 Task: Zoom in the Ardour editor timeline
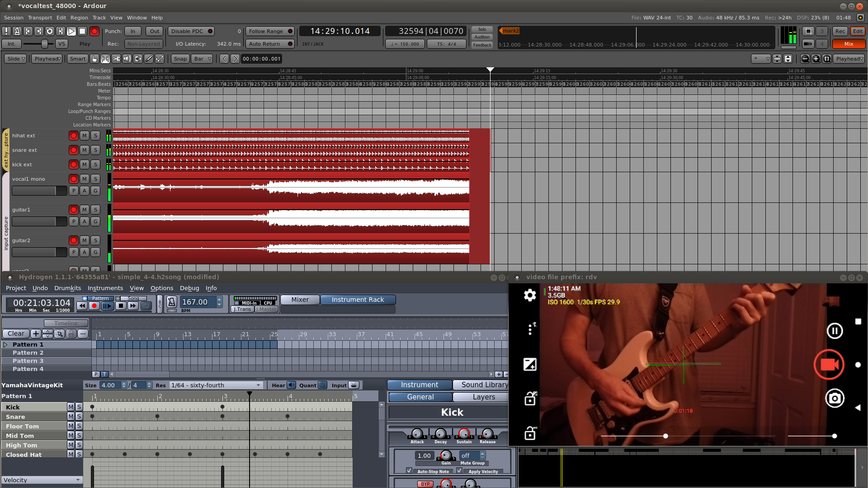pyautogui.click(x=816, y=59)
